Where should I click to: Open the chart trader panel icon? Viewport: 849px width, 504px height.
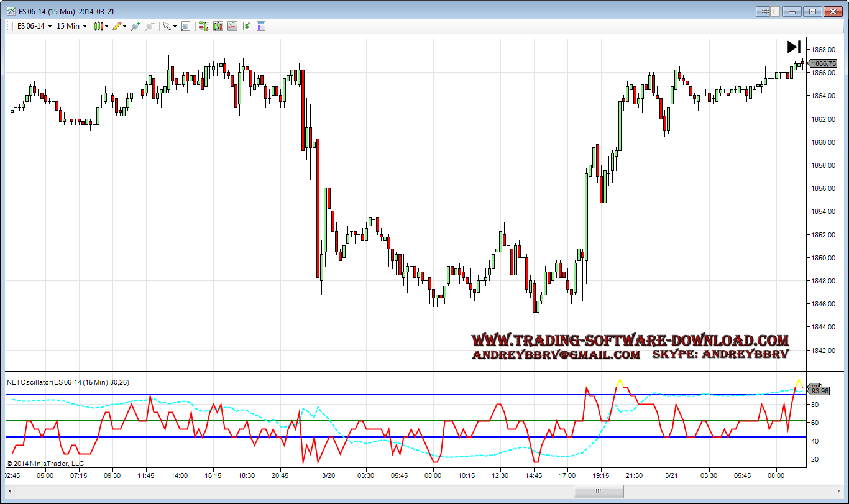click(203, 26)
